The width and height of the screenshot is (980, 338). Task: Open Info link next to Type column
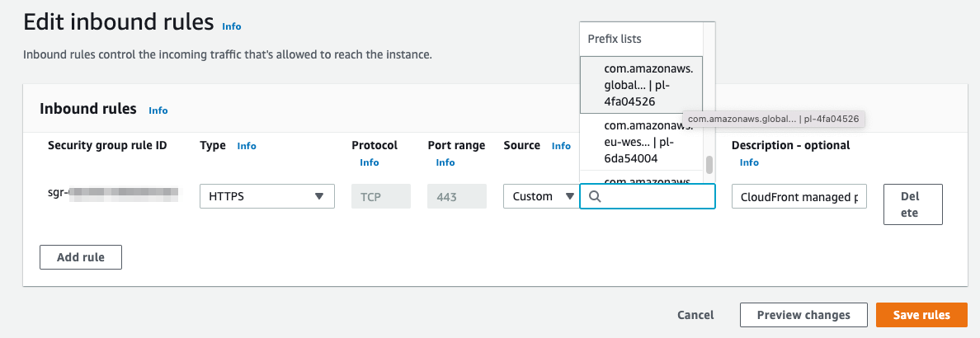tap(247, 146)
